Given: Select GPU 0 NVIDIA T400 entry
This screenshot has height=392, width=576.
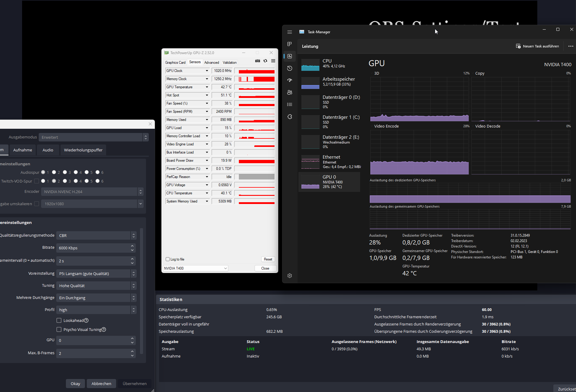Looking at the screenshot, I should pos(330,182).
